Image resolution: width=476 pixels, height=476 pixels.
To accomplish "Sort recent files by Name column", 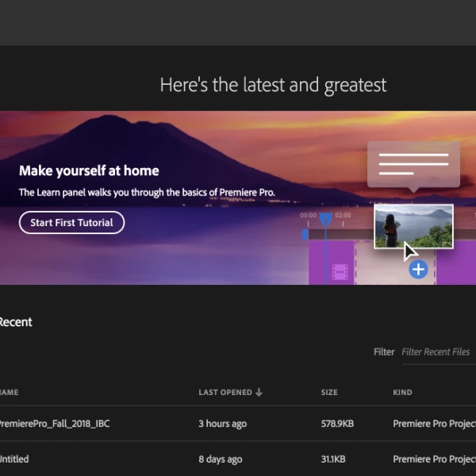I will click(x=8, y=393).
